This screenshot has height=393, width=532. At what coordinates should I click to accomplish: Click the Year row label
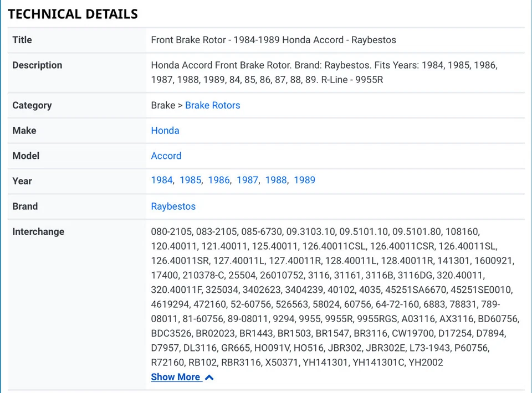[22, 181]
